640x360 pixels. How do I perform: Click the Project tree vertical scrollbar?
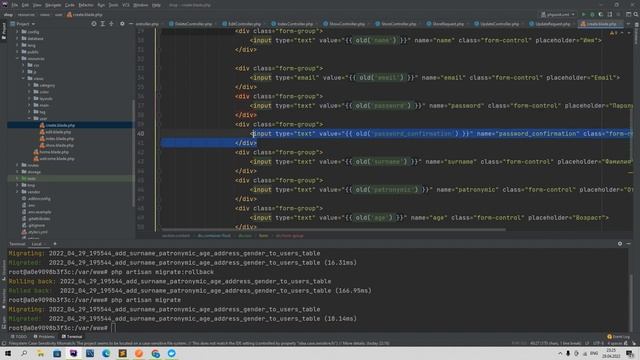pos(133,153)
